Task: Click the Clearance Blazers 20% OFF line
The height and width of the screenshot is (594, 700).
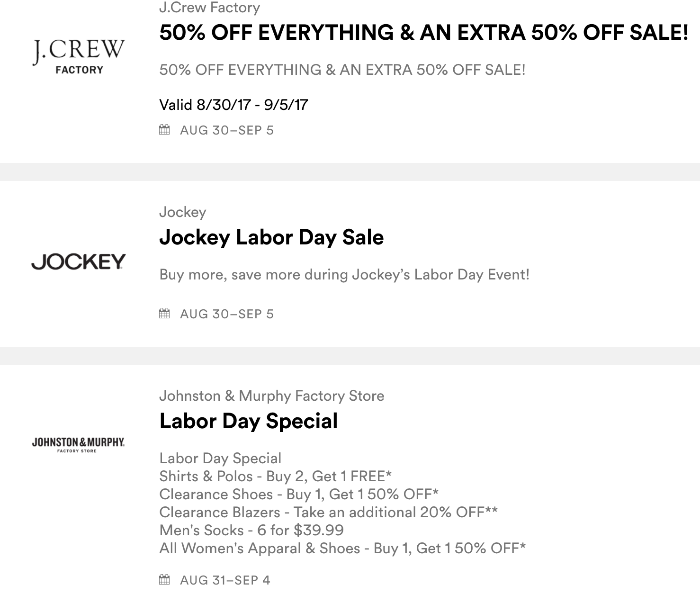Action: point(328,512)
